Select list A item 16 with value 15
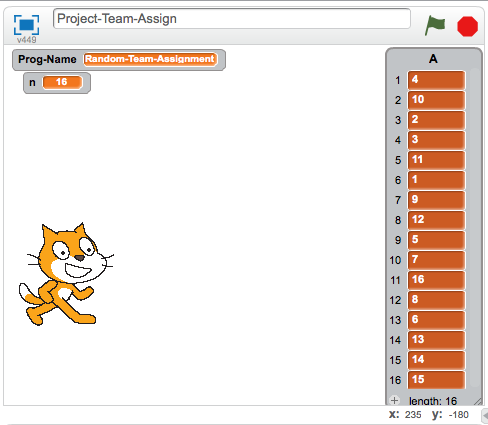Viewport: 488px width, 425px height. [436, 379]
